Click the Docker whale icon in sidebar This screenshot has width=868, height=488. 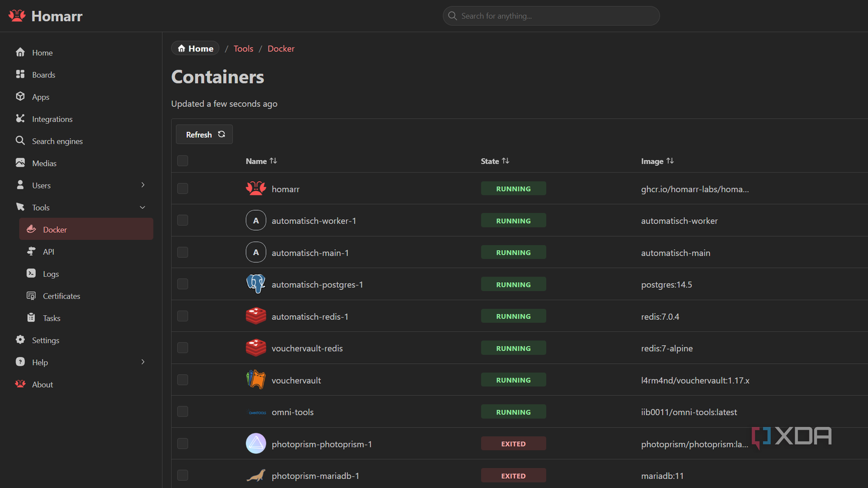[31, 229]
